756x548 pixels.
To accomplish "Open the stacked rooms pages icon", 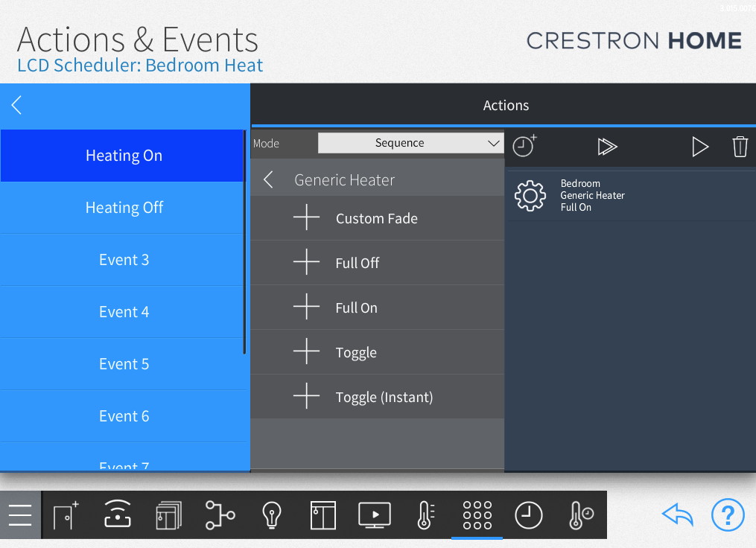I will pos(169,514).
